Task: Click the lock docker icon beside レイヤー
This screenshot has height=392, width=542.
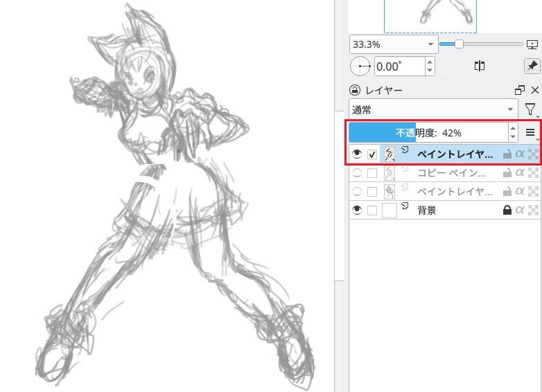Action: pyautogui.click(x=354, y=90)
